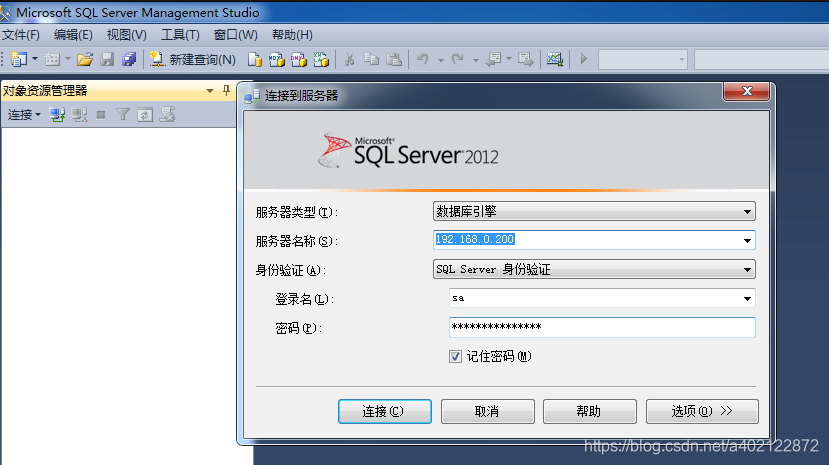Open the 身份验证 dropdown
This screenshot has height=465, width=829.
pyautogui.click(x=594, y=269)
